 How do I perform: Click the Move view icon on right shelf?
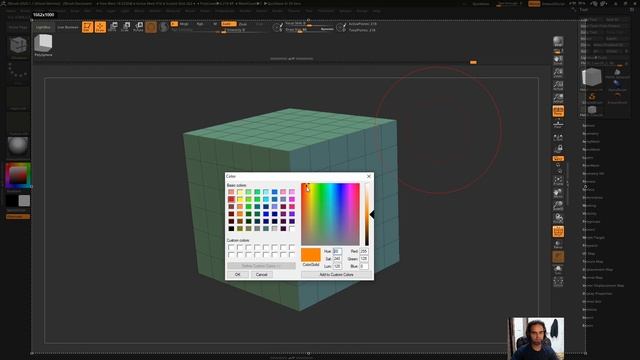(558, 193)
